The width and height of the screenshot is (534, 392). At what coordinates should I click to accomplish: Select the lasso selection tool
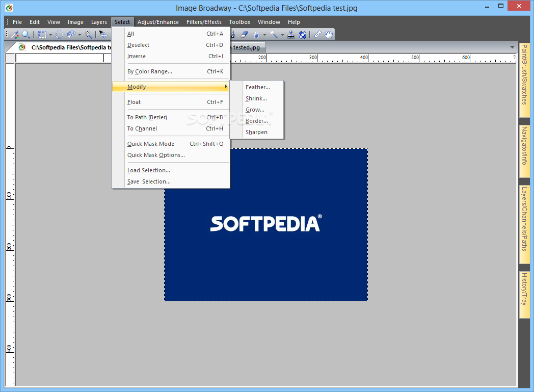click(x=71, y=34)
